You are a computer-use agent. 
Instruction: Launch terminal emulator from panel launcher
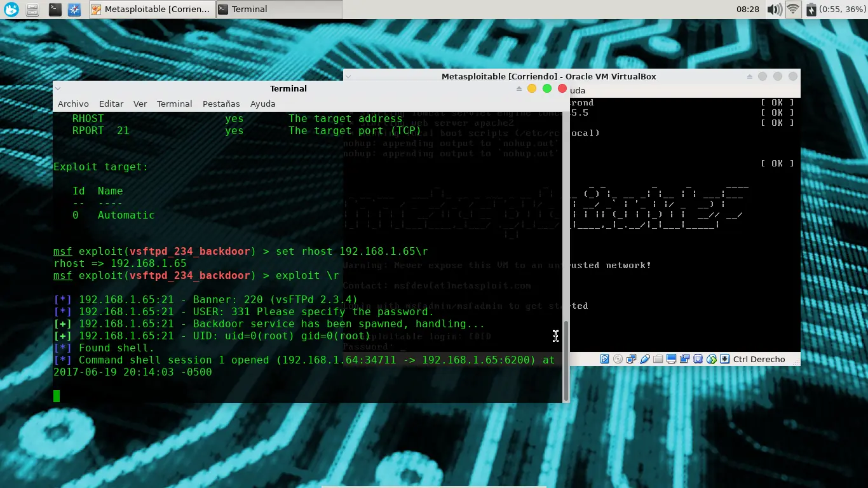[55, 10]
